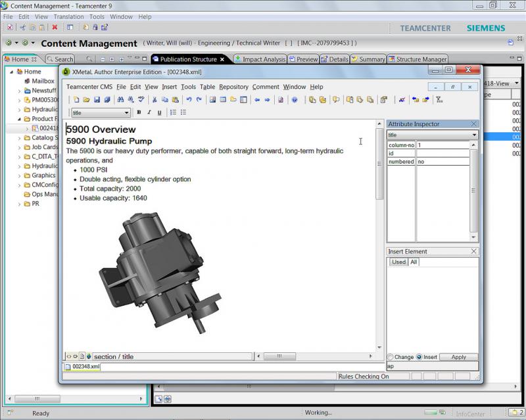This screenshot has width=526, height=420.
Task: Click the Copy icon in XMetaL toolbar
Action: [165, 100]
